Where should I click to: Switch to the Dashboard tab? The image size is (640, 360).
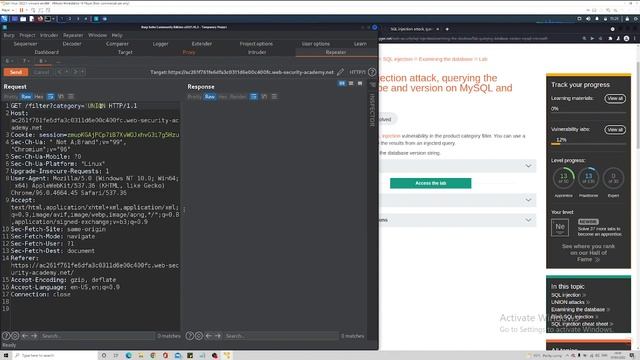tap(47, 52)
